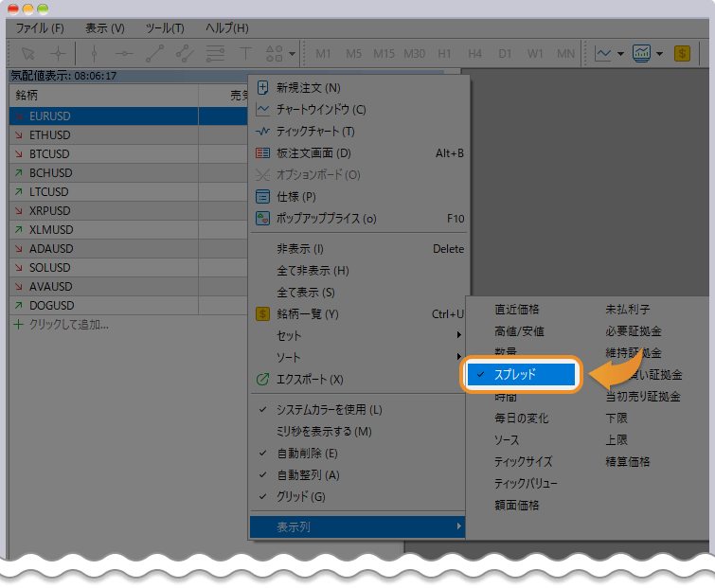This screenshot has width=715, height=588.
Task: Switch to M15 timeframe
Action: point(384,54)
